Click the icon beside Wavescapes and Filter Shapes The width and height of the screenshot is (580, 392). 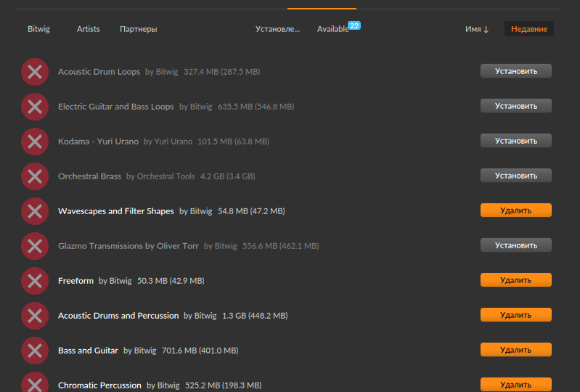point(34,211)
